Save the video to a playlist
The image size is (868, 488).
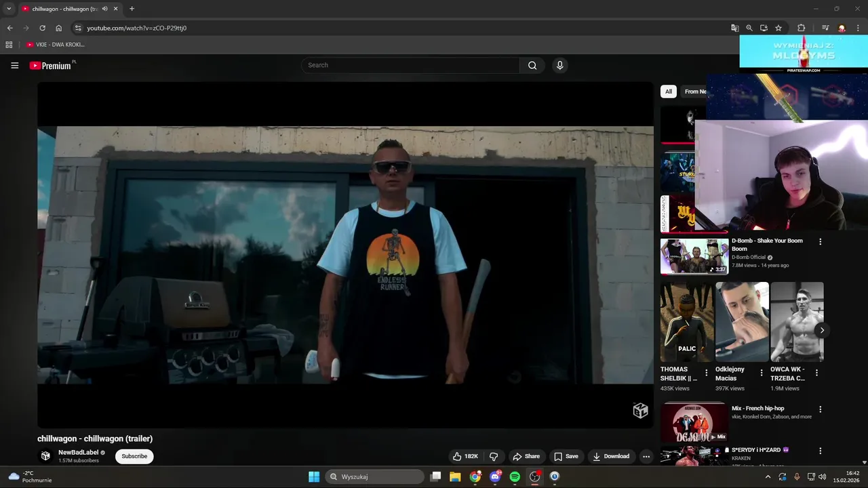(566, 456)
